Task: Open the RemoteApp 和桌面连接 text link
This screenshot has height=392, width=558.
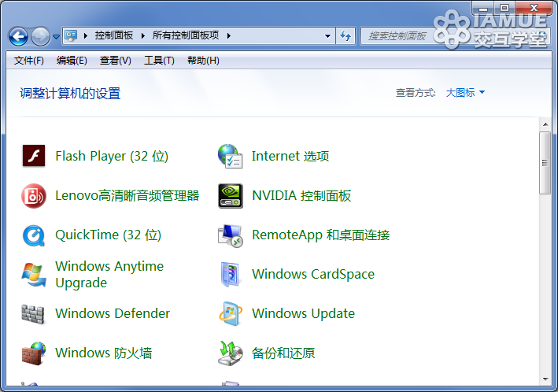Action: pos(320,235)
